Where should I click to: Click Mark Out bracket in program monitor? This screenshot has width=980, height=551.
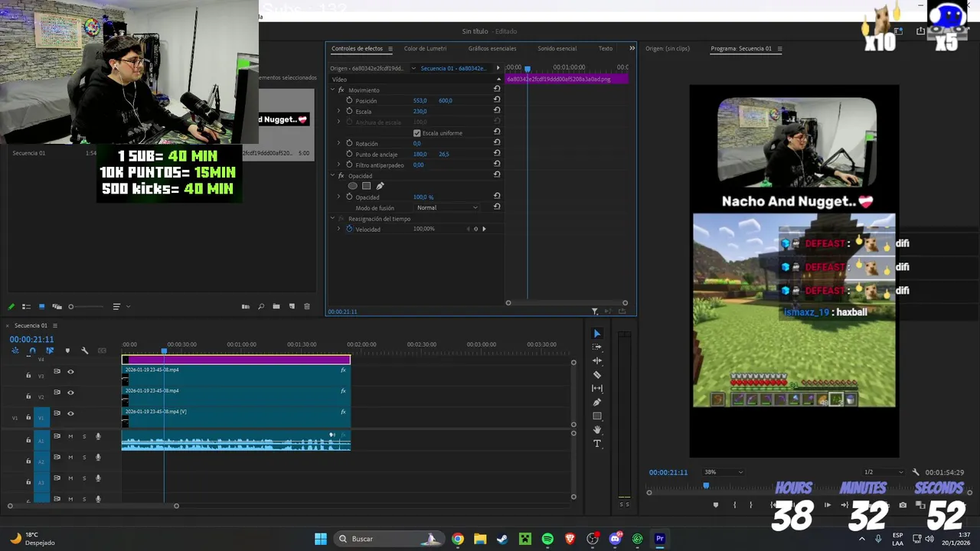coord(750,505)
